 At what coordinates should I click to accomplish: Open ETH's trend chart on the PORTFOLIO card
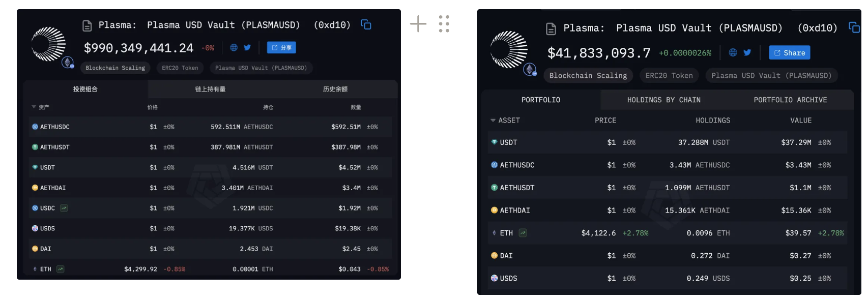click(523, 233)
